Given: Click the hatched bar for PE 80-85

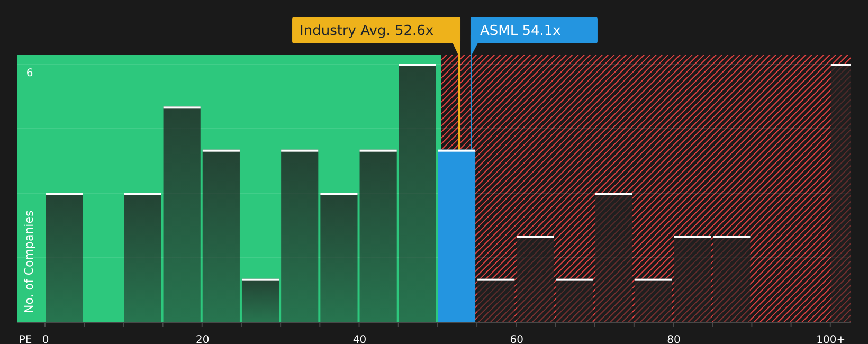Looking at the screenshot, I should click(x=692, y=279).
